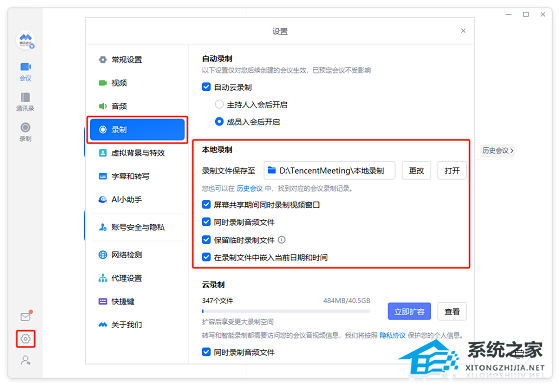Image resolution: width=560 pixels, height=386 pixels.
Task: Open the 会议 (Meeting) sidebar icon
Action: 25,71
